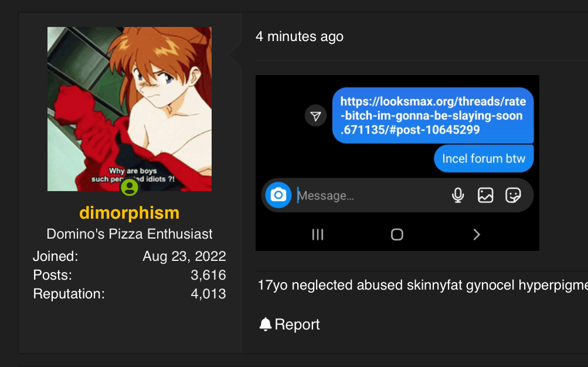Click the signature text starting with "17yo"
The height and width of the screenshot is (367, 588).
(x=422, y=286)
